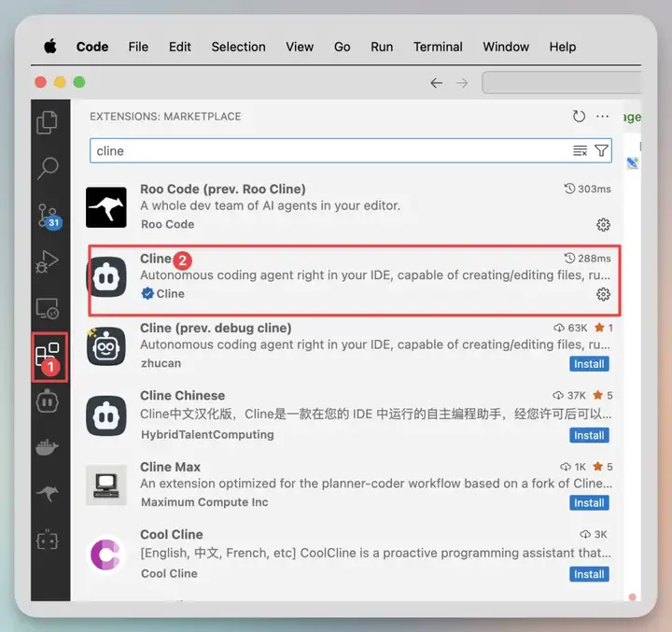Select the Cool Cline title
Screen dimensions: 672x632
[x=172, y=534]
